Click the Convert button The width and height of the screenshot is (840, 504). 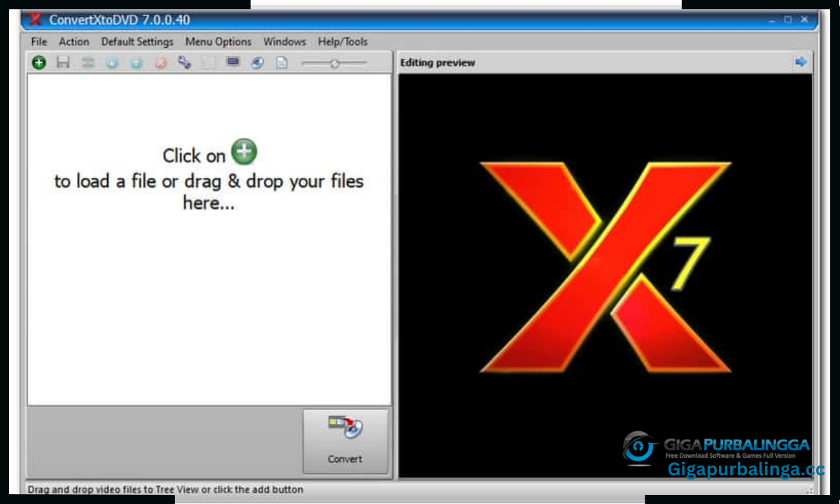(x=345, y=442)
